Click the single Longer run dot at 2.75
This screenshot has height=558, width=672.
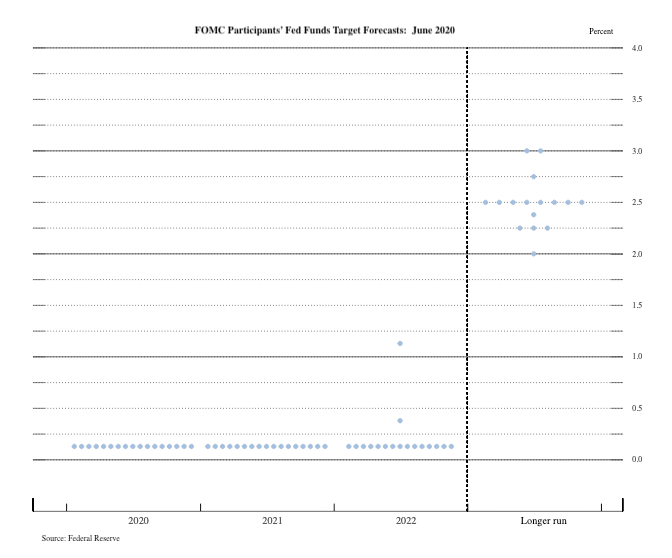[534, 176]
